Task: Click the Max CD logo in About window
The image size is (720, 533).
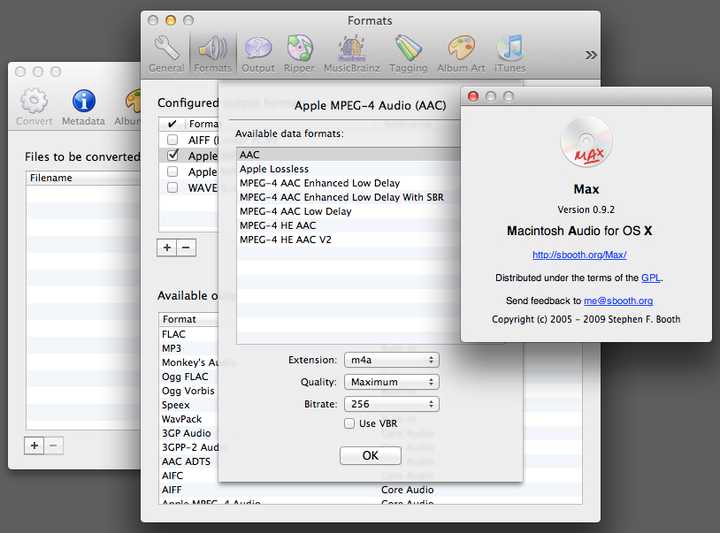Action: point(586,143)
